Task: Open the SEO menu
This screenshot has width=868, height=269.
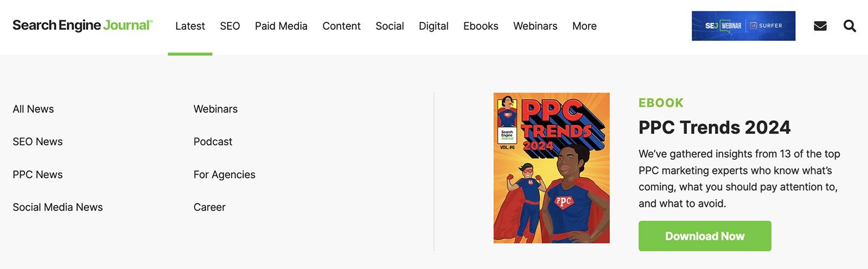Action: click(230, 26)
